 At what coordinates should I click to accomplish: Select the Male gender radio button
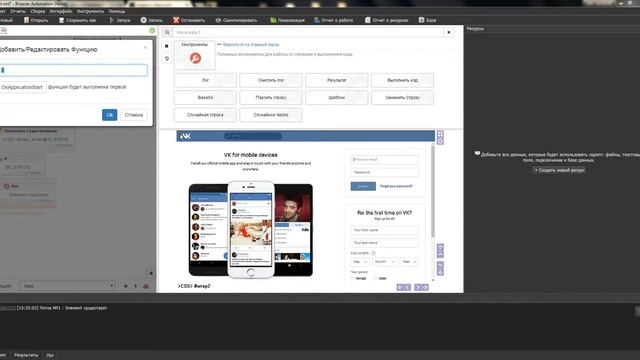375,278
